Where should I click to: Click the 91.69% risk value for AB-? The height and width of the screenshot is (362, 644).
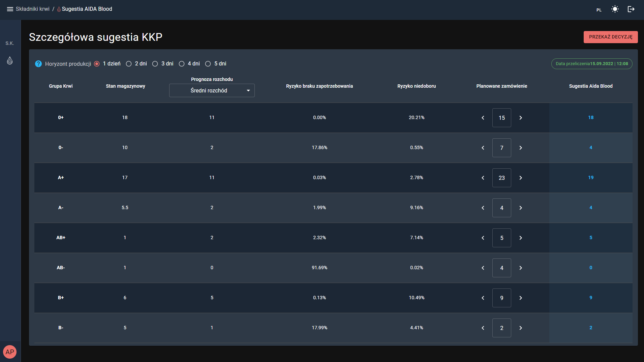(319, 268)
